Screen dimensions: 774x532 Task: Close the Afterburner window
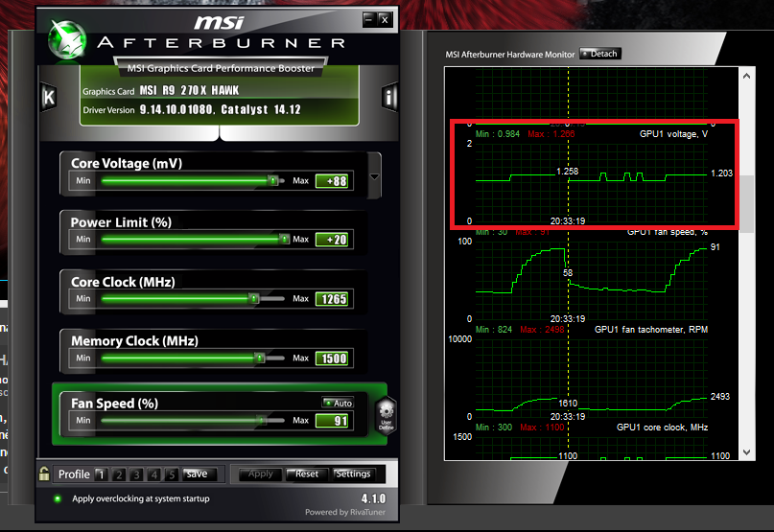click(385, 20)
